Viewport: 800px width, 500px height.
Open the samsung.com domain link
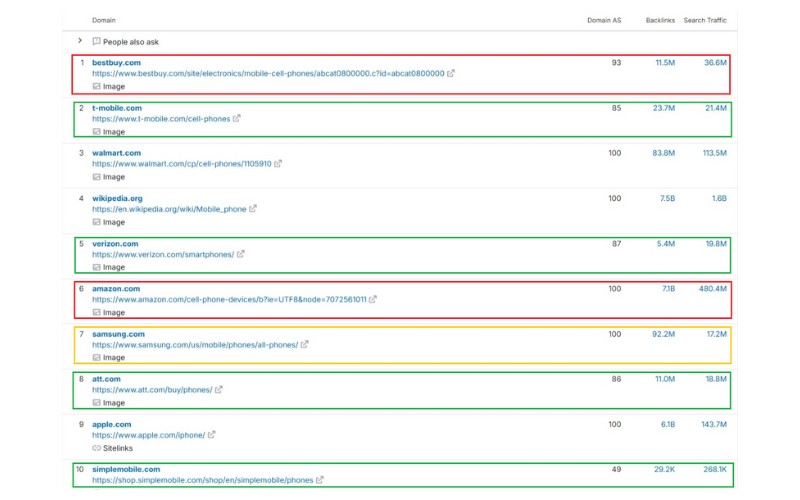(x=118, y=334)
